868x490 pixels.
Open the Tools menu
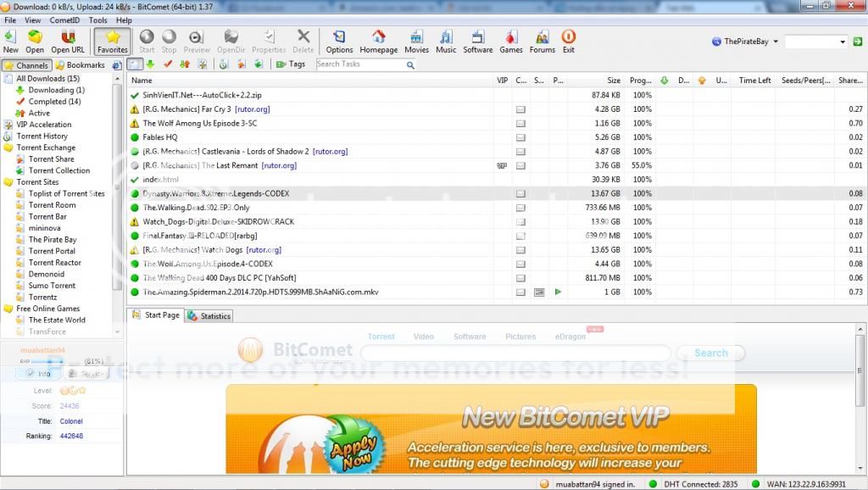click(x=98, y=20)
